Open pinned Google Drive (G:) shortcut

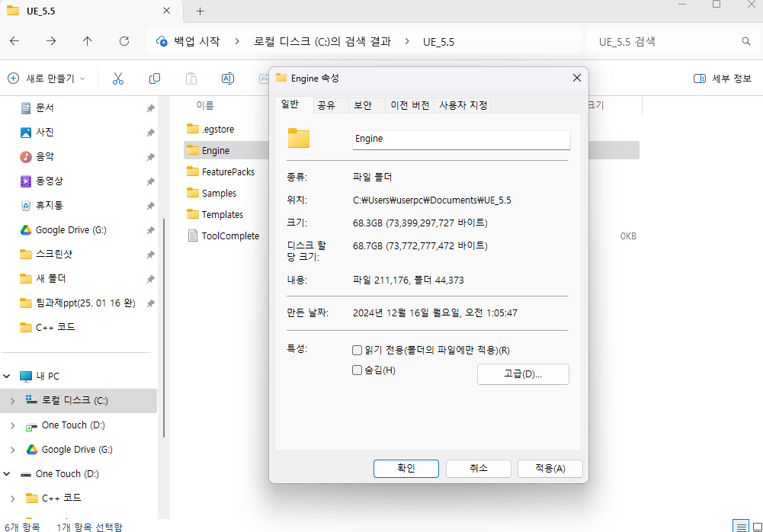click(71, 229)
